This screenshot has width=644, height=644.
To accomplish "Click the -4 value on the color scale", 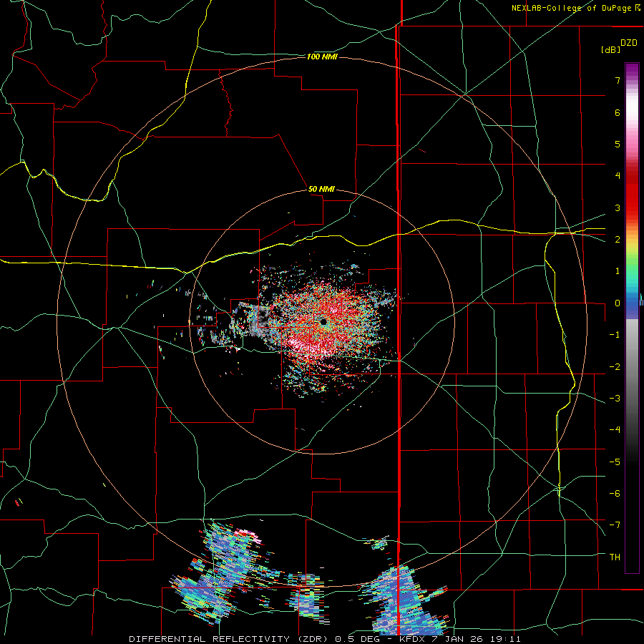I will [615, 429].
